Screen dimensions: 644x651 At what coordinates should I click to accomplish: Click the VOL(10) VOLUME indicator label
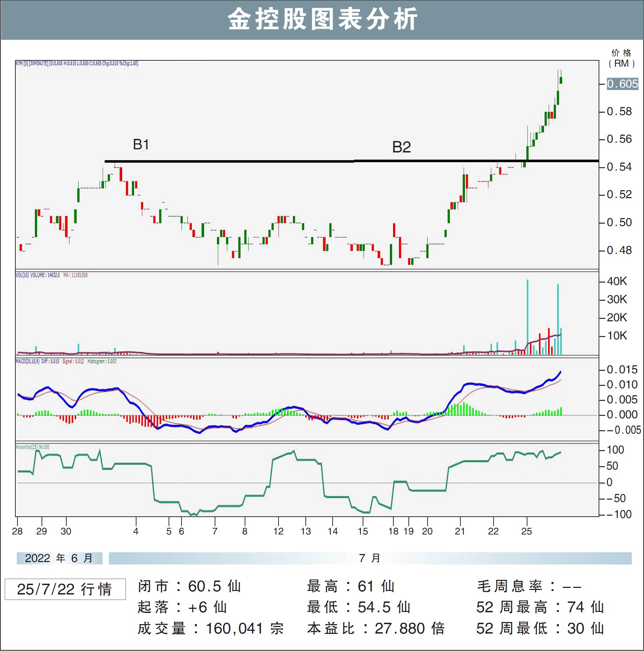(52, 275)
